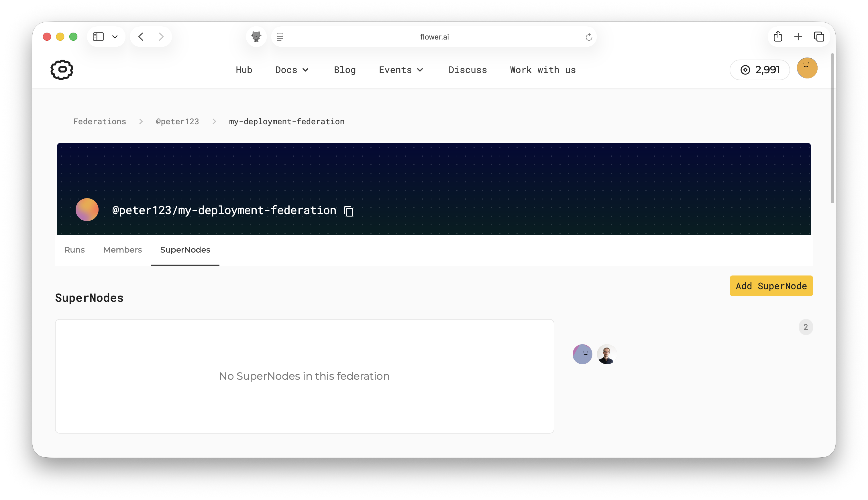Expand the Events dropdown menu
The width and height of the screenshot is (868, 500).
pos(401,70)
